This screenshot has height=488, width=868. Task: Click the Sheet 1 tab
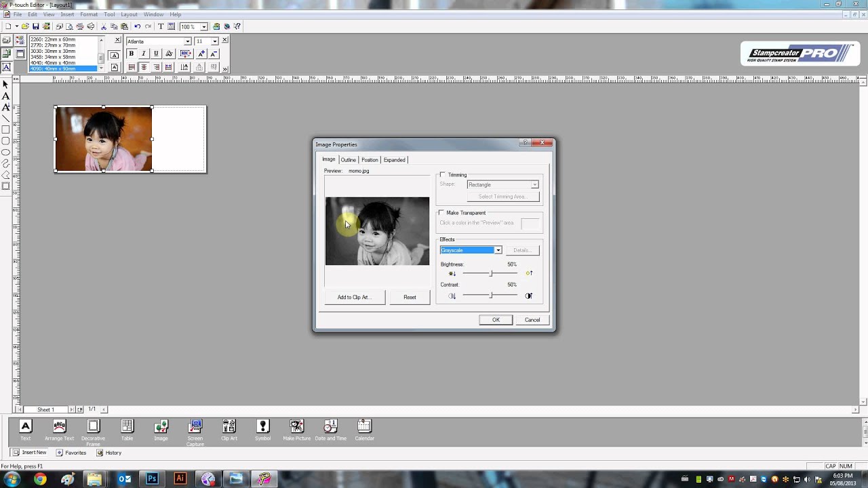45,409
